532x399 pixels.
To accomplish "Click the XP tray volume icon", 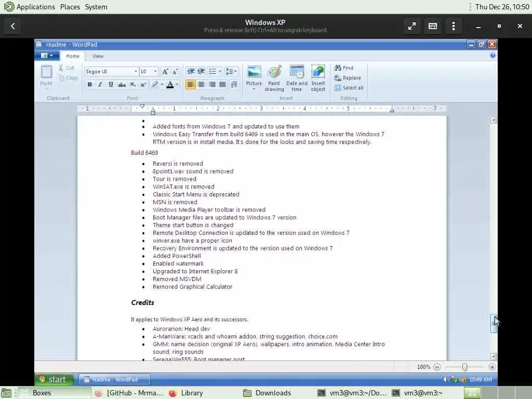I will [446, 379].
